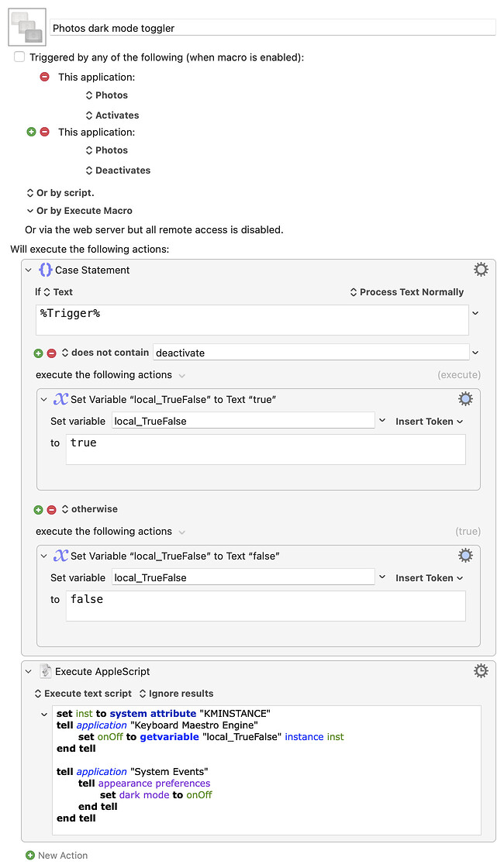Change the 'otherwise' condition popup

point(90,508)
